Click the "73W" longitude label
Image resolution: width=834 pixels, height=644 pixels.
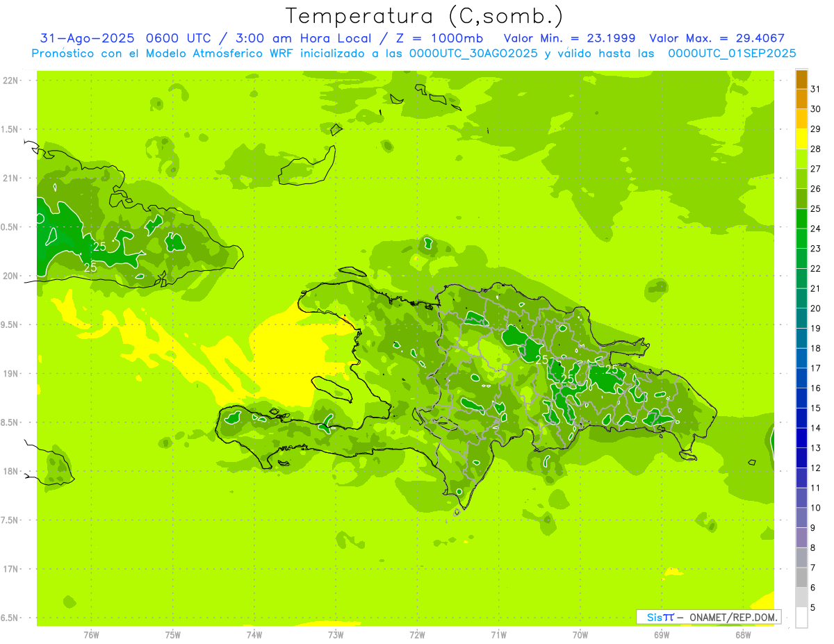[x=336, y=634]
